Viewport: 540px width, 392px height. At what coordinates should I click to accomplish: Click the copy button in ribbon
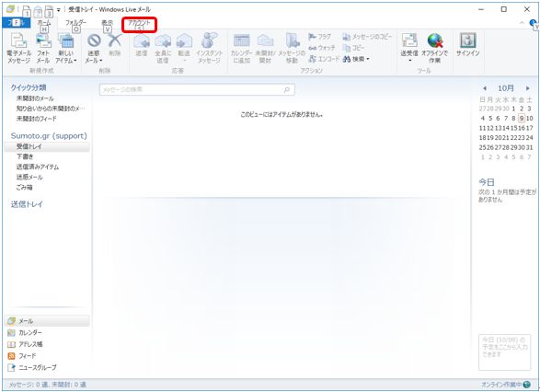click(x=353, y=48)
